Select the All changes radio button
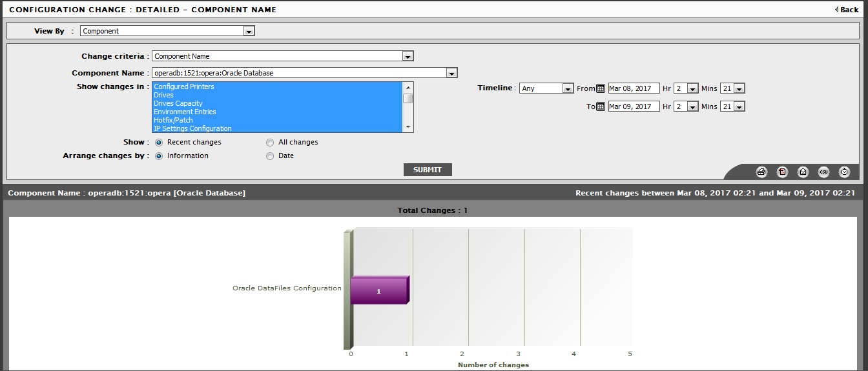Image resolution: width=868 pixels, height=371 pixels. point(270,142)
